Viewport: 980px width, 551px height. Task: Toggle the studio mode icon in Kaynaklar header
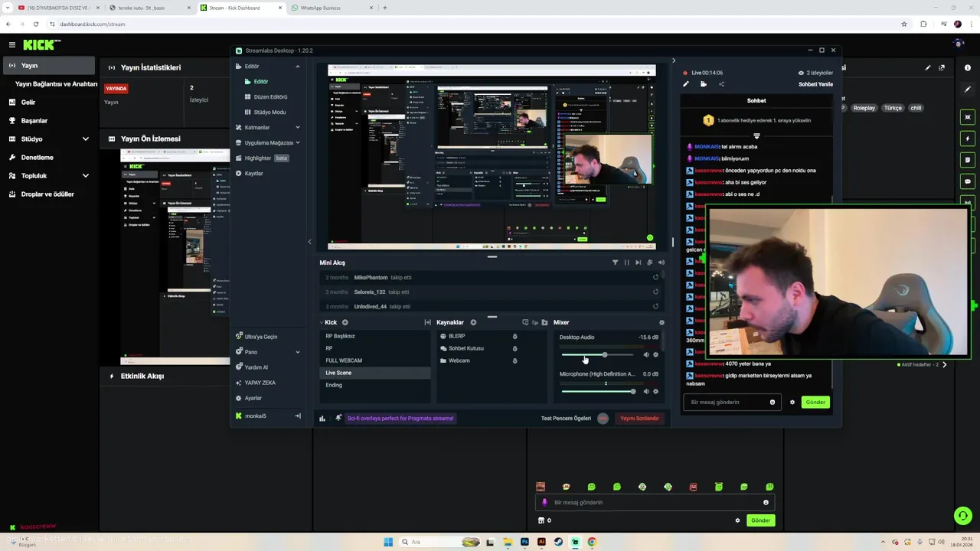pyautogui.click(x=525, y=322)
